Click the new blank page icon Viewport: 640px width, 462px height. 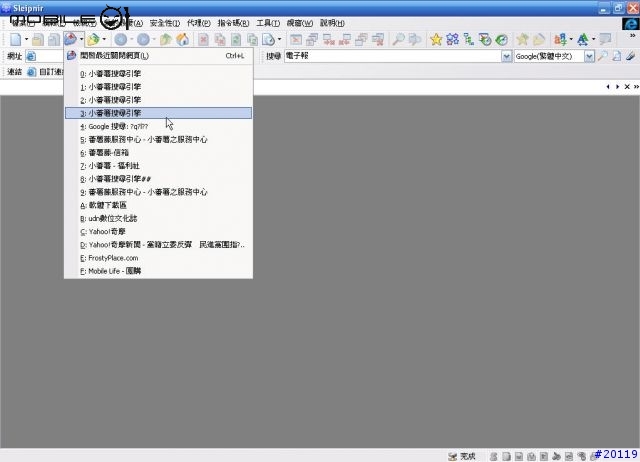[16, 40]
